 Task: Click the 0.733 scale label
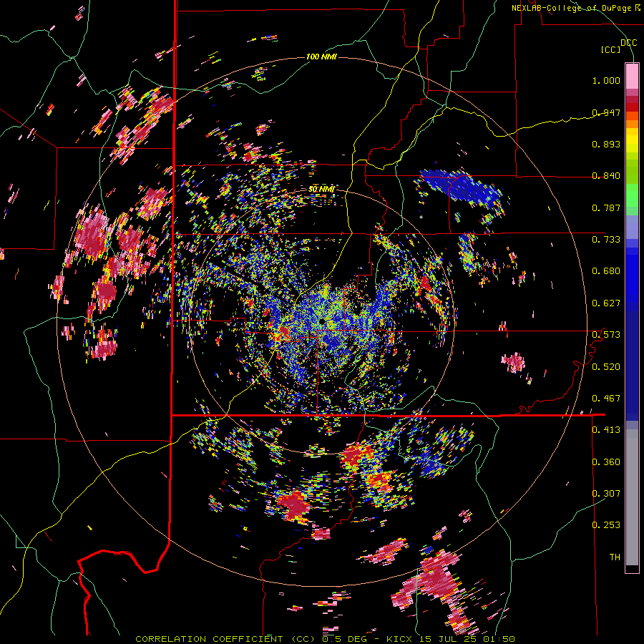tap(606, 240)
